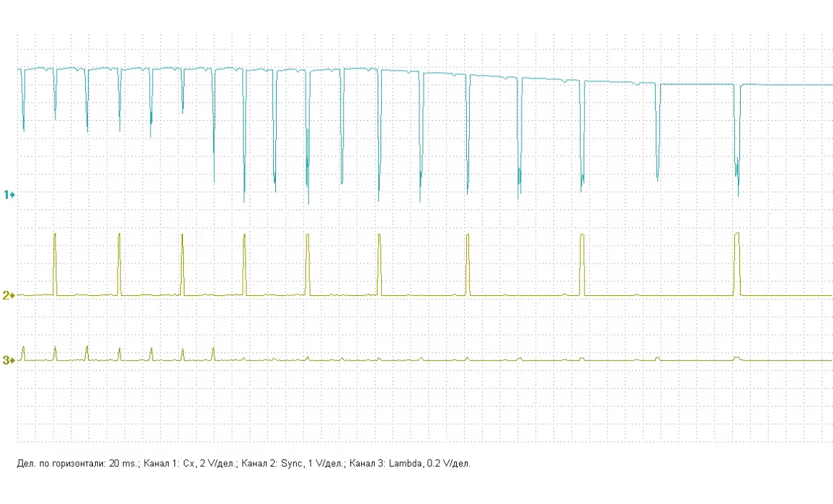Click the 'Канал 3: Lambda, 0.2 V/дел.' label
Image resolution: width=833 pixels, height=504 pixels.
409,464
